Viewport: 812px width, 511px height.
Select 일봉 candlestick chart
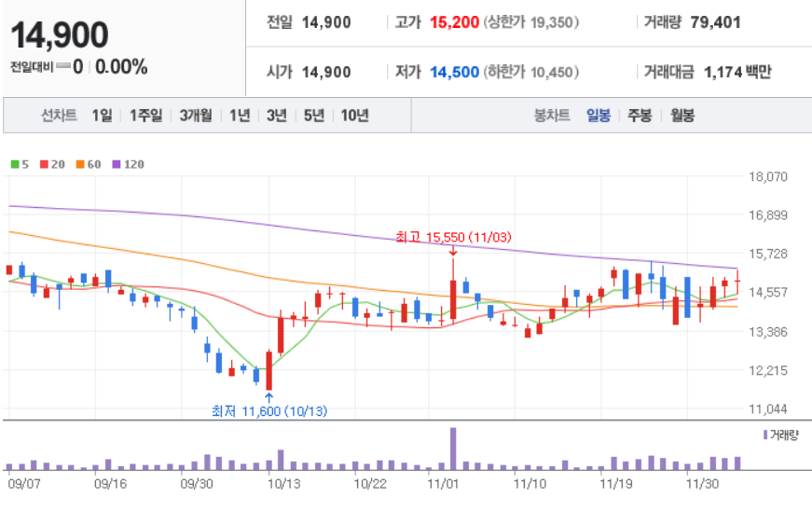[599, 115]
